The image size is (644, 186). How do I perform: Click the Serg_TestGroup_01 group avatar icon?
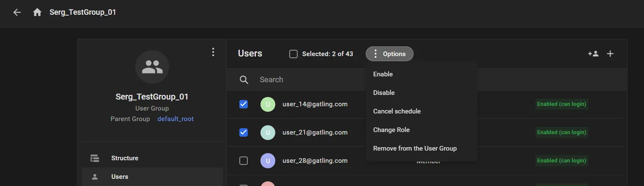point(152,67)
